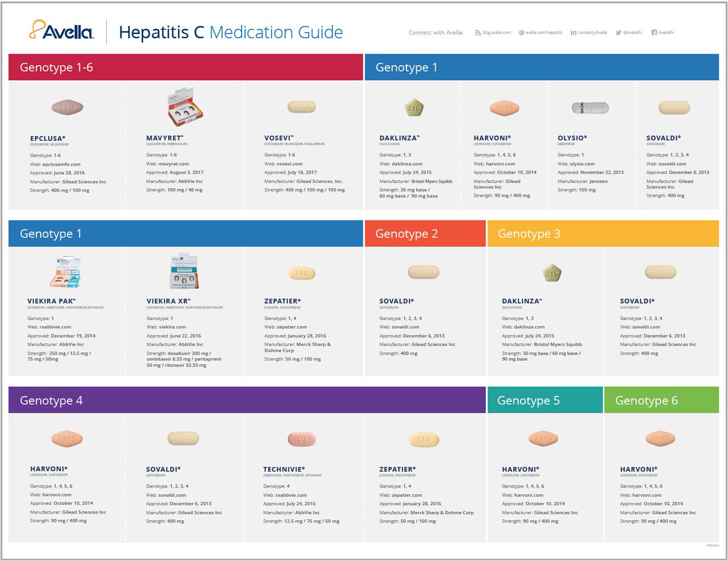Select the Genotype 4 purple banner
The image size is (728, 561).
(x=247, y=400)
